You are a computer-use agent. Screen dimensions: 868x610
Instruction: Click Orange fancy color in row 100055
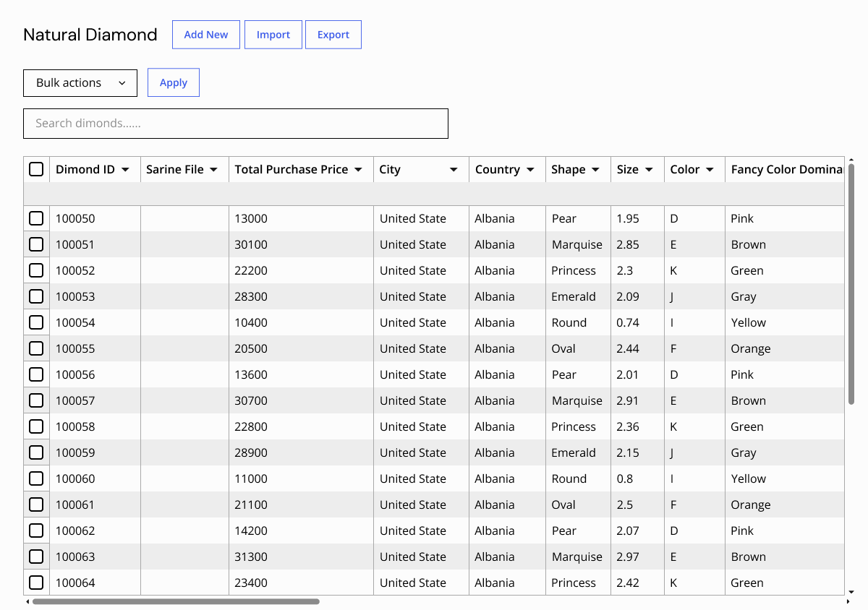[x=785, y=348]
